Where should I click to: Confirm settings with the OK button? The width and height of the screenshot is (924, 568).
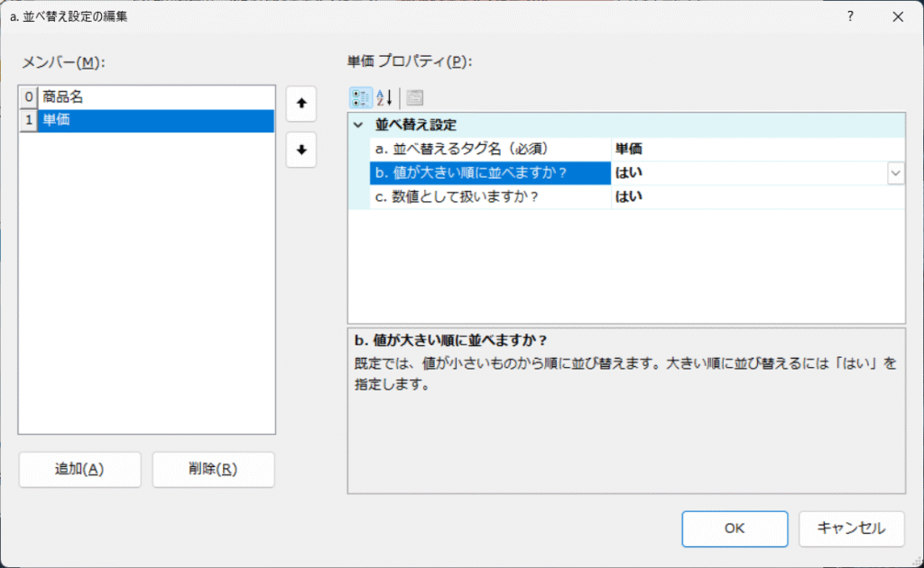pyautogui.click(x=734, y=529)
